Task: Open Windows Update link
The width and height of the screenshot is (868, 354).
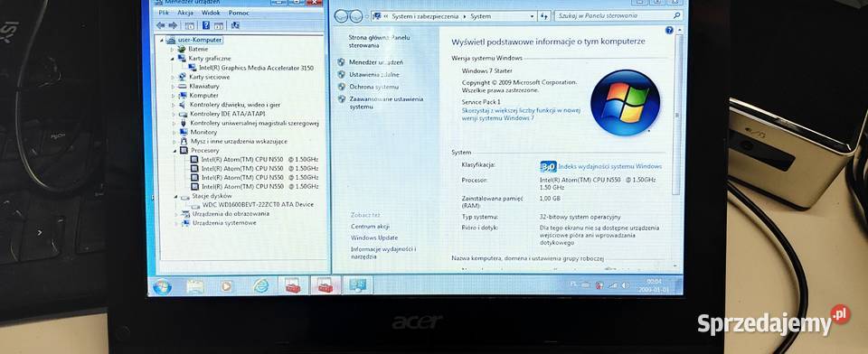Action: click(x=374, y=238)
